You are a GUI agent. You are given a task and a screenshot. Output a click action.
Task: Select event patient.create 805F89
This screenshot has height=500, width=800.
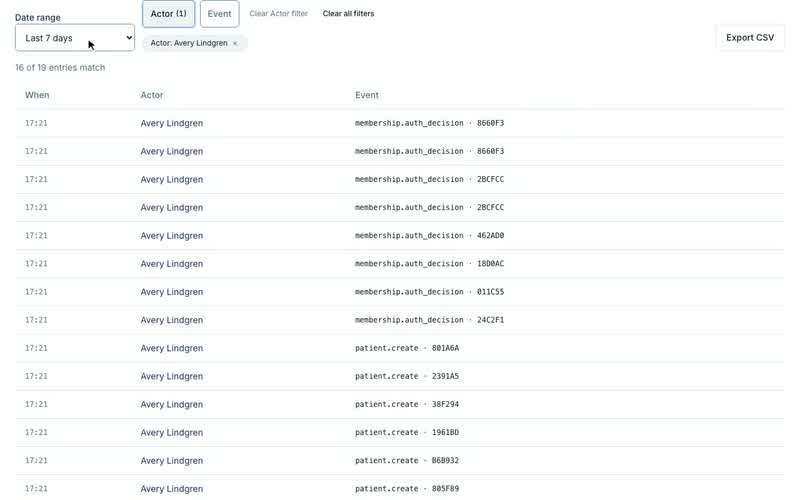click(x=407, y=488)
